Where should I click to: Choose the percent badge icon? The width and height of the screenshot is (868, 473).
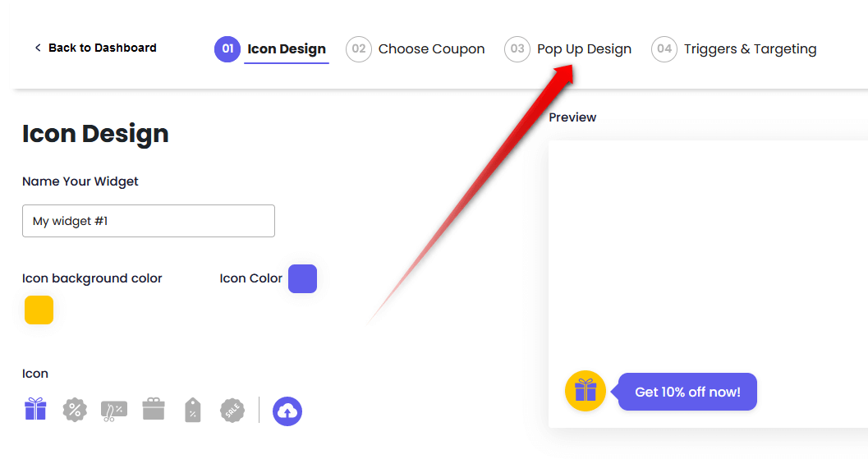tap(75, 409)
